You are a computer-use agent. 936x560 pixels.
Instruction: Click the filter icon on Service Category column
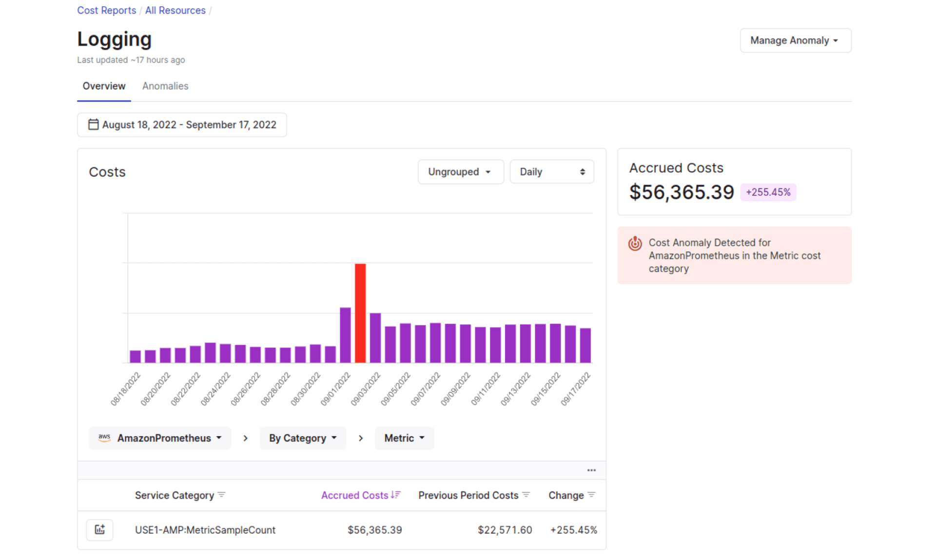(x=222, y=495)
